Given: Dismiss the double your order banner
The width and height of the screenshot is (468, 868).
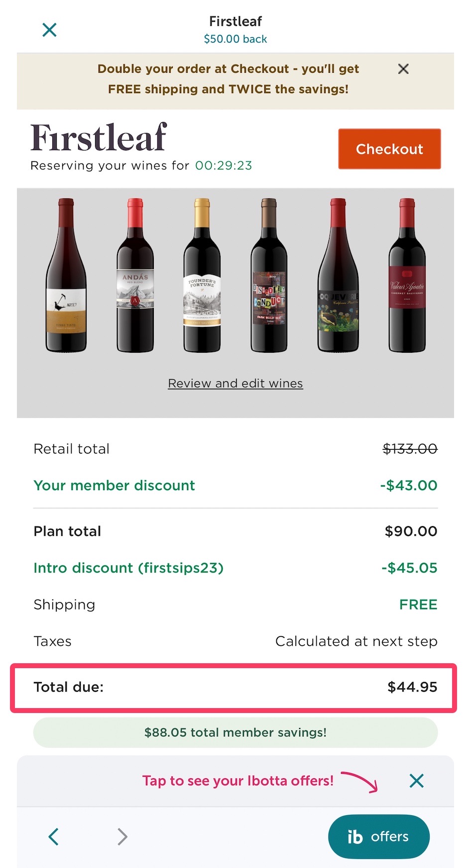Looking at the screenshot, I should point(403,69).
